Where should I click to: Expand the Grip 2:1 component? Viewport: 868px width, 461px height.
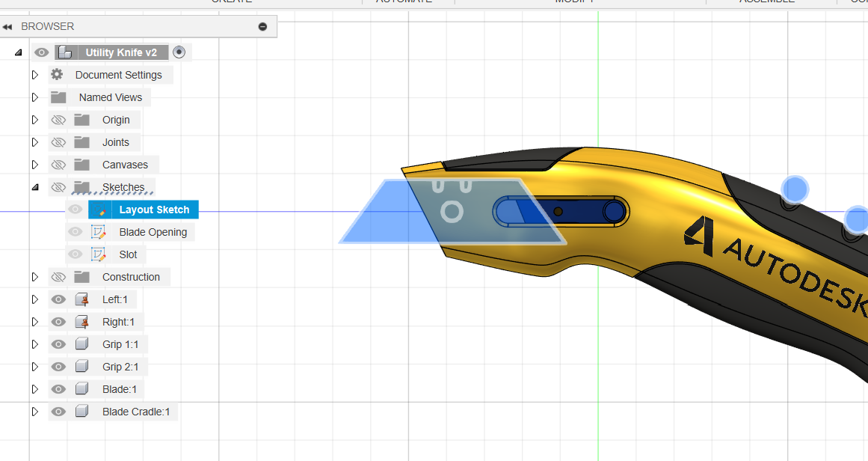(x=35, y=367)
